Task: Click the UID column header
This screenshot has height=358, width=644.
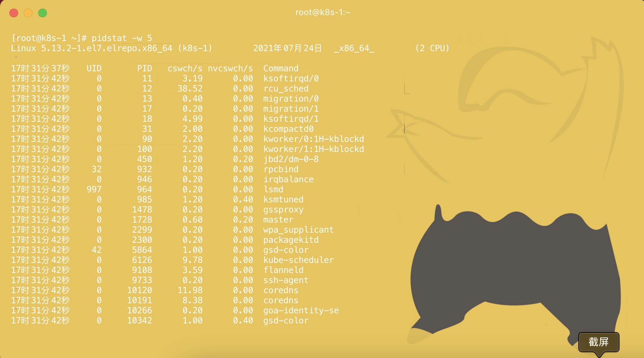Action: 94,68
